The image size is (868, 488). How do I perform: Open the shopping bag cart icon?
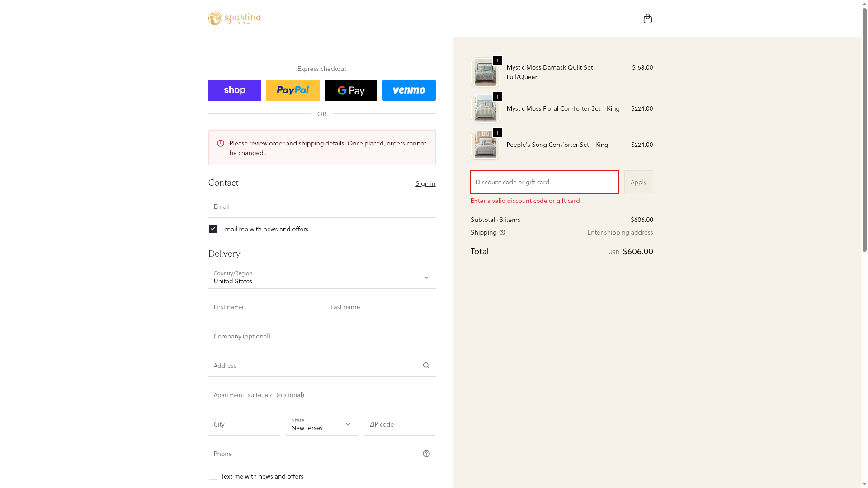647,19
